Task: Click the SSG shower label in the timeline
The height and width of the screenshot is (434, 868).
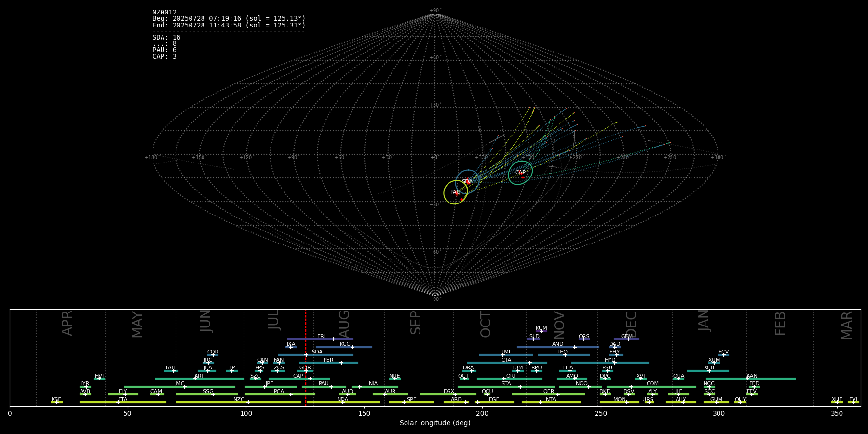Action: point(208,392)
